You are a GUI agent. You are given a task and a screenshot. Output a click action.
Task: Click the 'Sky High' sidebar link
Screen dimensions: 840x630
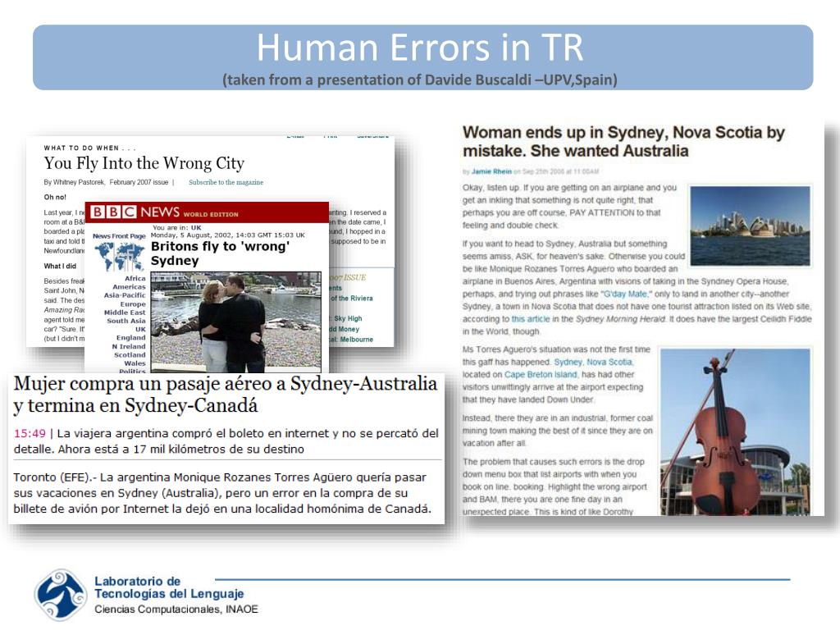(x=348, y=318)
